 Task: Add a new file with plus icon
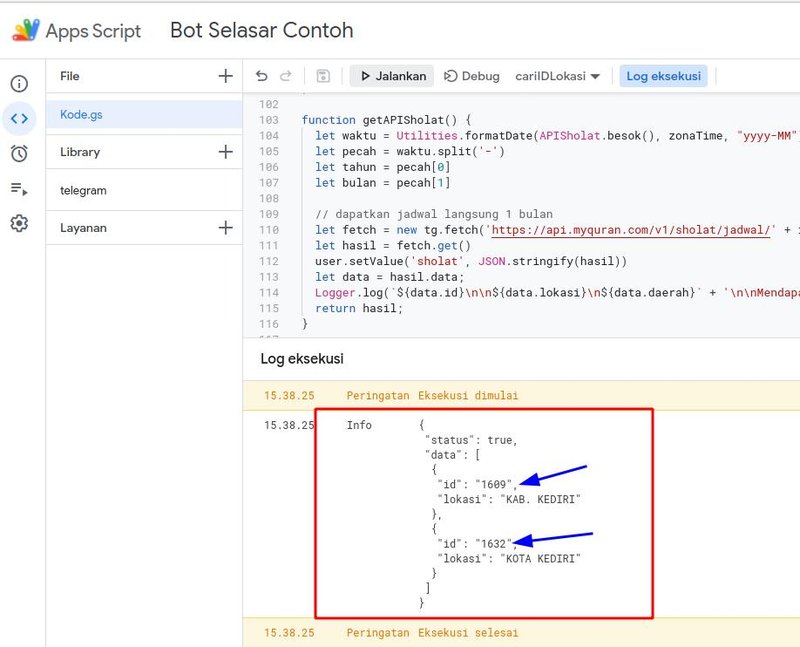click(226, 76)
